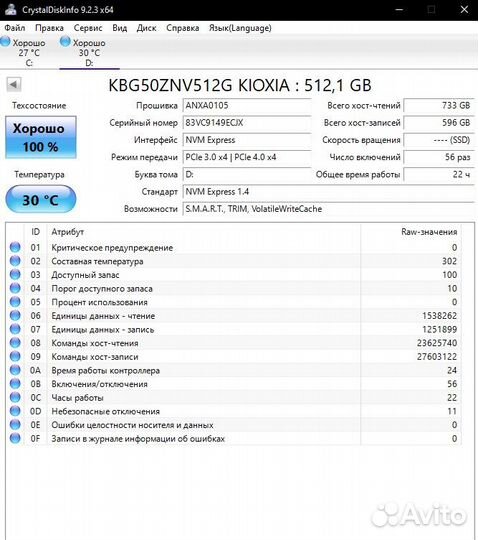Click the ID column header
The image size is (478, 540).
(x=35, y=232)
